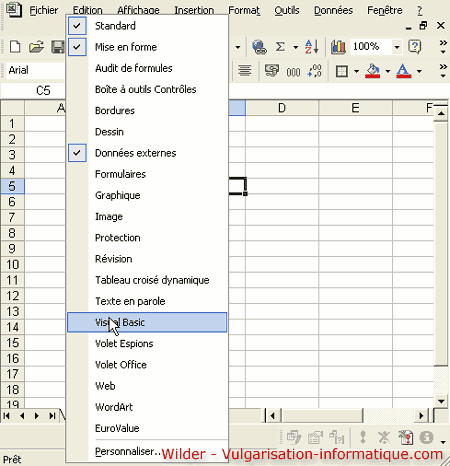Screen dimensions: 450x466
Task: Expand Standard toolbar options chevron
Action: pyautogui.click(x=443, y=47)
